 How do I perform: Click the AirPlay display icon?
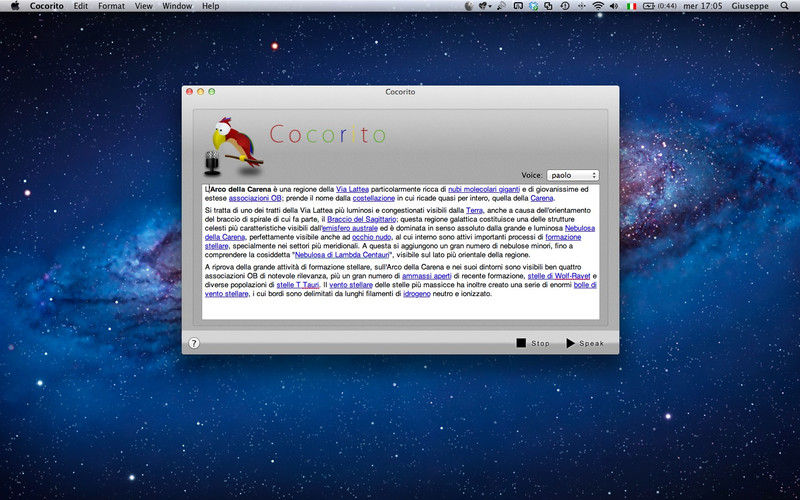click(x=518, y=6)
